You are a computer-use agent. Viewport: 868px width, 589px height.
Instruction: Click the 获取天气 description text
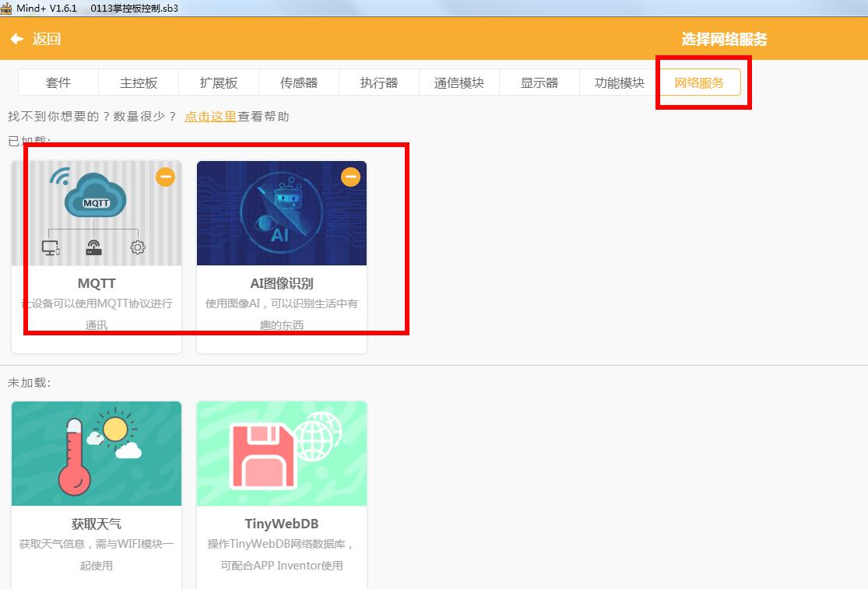(97, 555)
